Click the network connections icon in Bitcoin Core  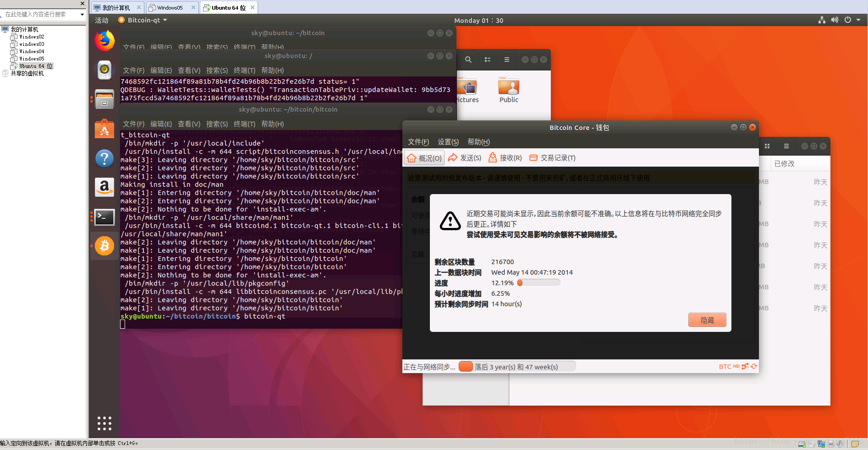pos(745,366)
